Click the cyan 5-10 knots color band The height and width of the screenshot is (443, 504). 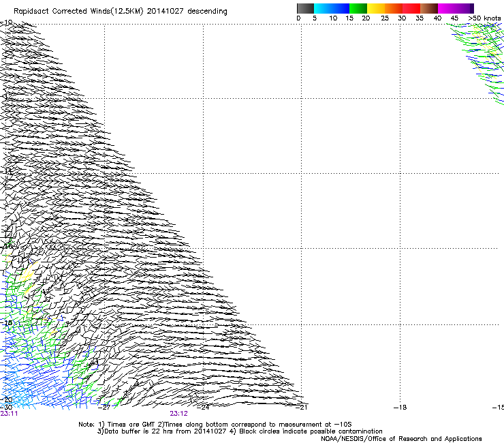point(323,8)
